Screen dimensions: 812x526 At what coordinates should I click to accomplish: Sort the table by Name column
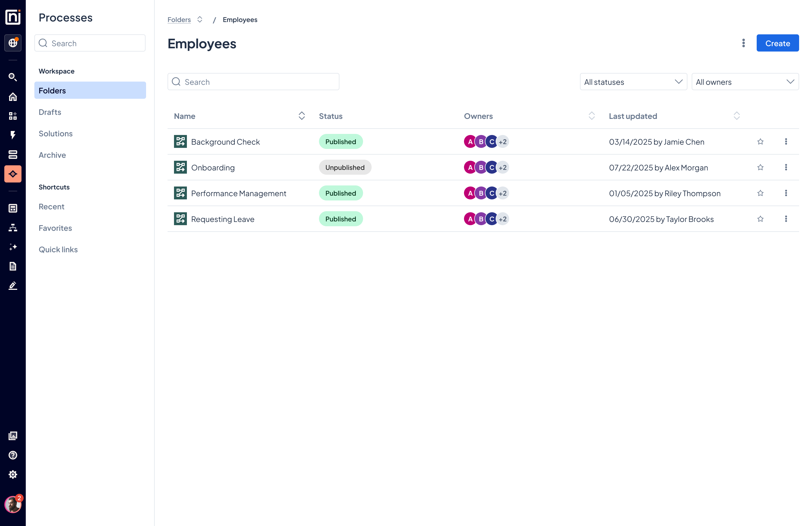pyautogui.click(x=302, y=116)
